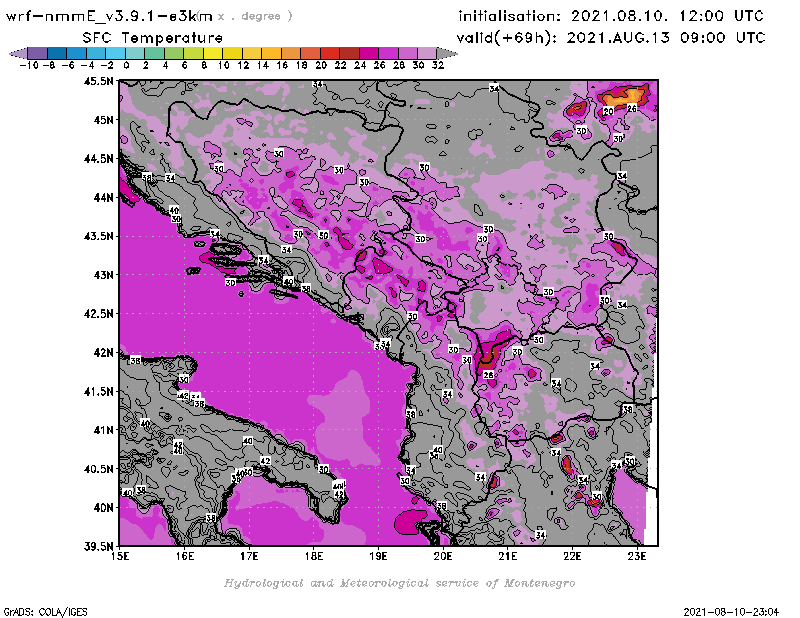
Task: Click the '20' contour label on the map
Action: (609, 111)
